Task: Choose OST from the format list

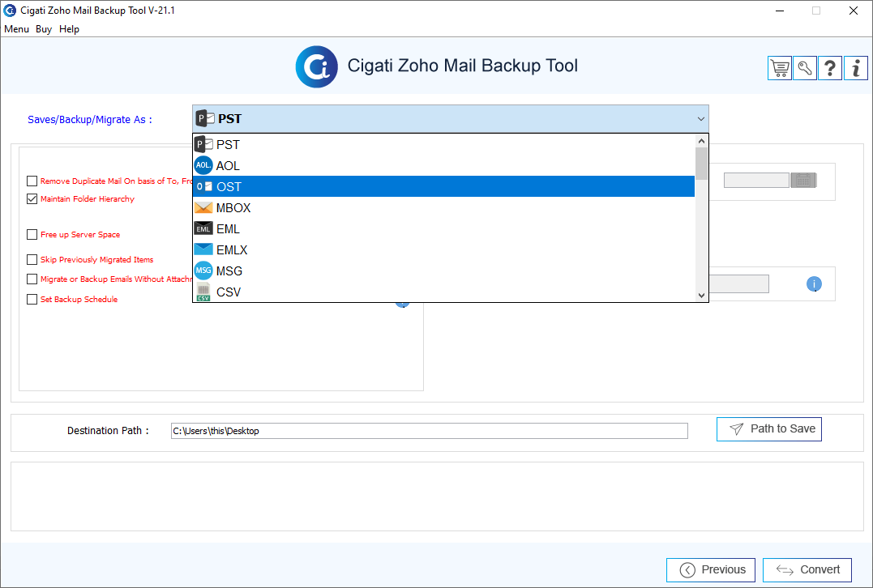Action: [x=443, y=187]
